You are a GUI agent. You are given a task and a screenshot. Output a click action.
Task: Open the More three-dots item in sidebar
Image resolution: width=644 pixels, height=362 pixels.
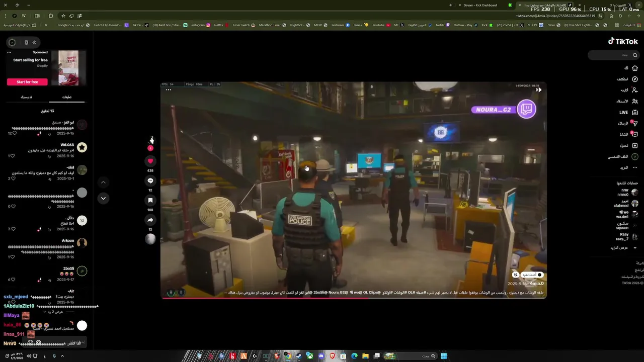[635, 167]
